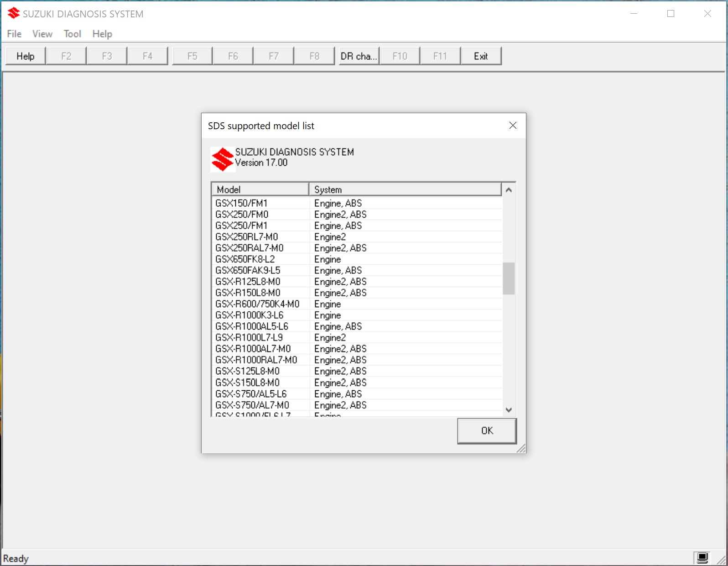This screenshot has height=566, width=728.
Task: Click the model list scroll down arrow
Action: [x=509, y=410]
